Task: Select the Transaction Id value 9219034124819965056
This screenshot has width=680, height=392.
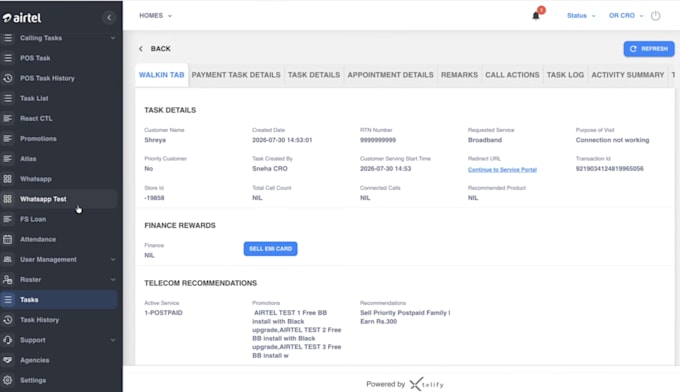Action: click(609, 169)
